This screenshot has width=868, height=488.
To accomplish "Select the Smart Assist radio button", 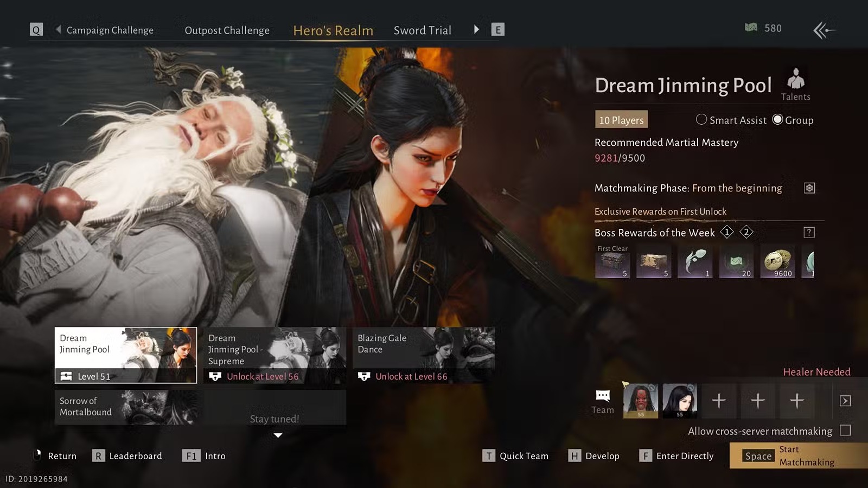I will [x=701, y=120].
